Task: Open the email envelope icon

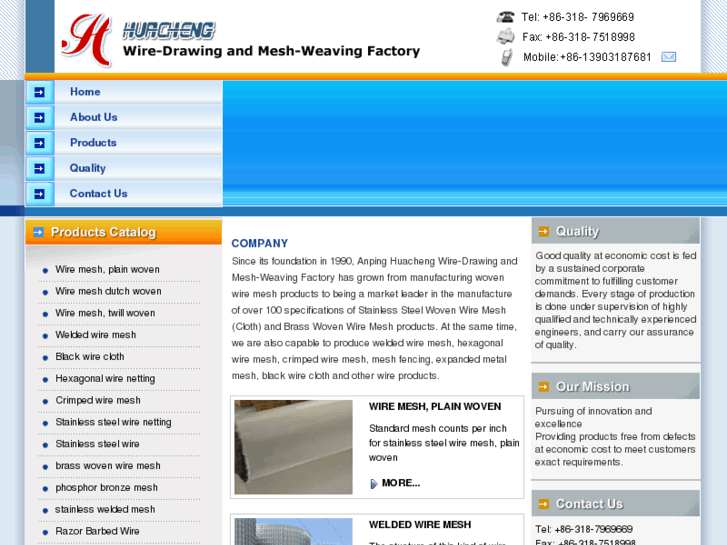Action: coord(668,57)
